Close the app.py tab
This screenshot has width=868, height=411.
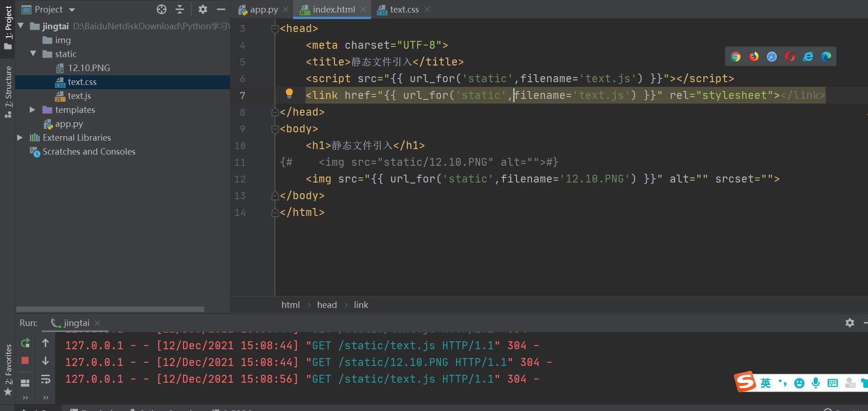click(x=286, y=9)
